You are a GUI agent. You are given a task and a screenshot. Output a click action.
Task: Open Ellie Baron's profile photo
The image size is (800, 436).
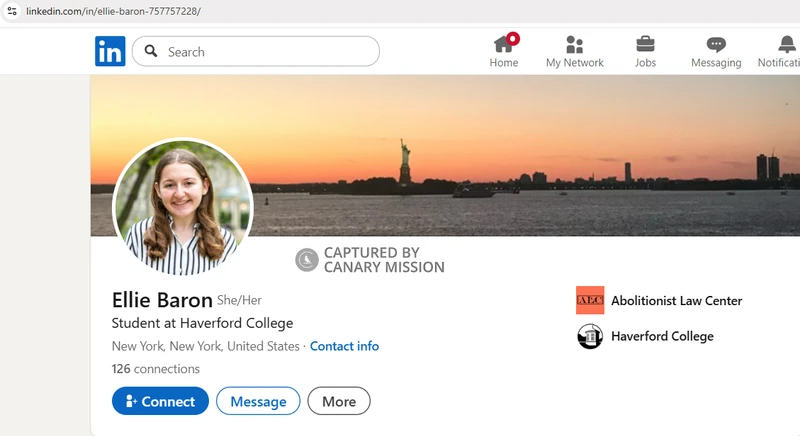[182, 207]
